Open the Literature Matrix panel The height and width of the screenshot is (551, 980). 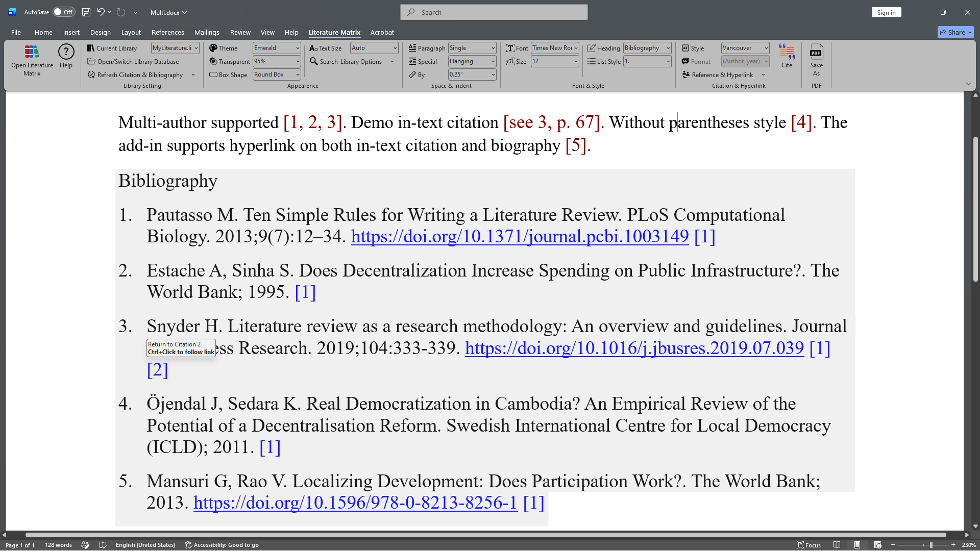pyautogui.click(x=32, y=60)
